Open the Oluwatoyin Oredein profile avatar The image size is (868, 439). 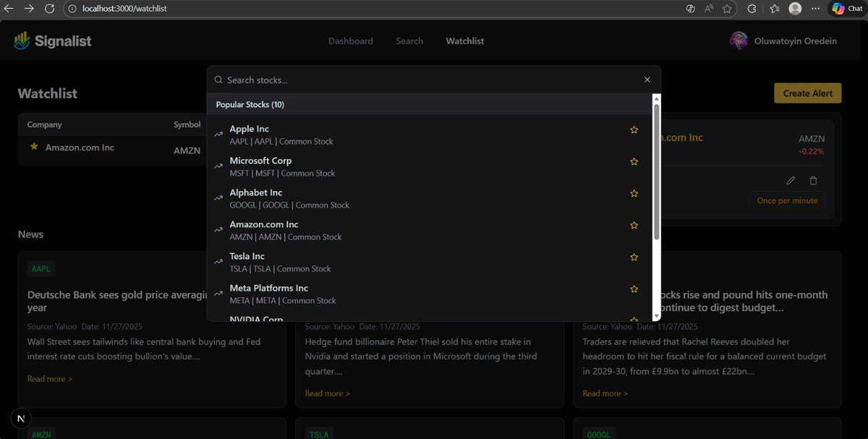click(x=739, y=41)
